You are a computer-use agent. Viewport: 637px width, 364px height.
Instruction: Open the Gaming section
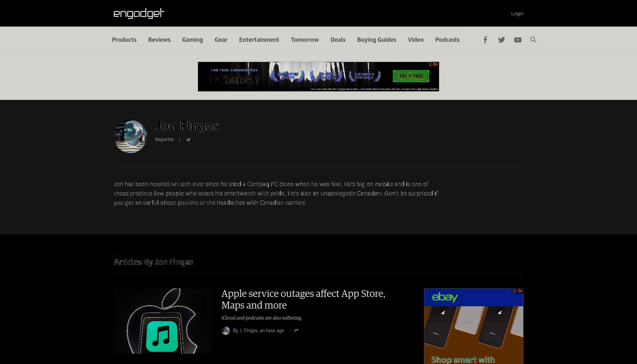[x=192, y=40]
